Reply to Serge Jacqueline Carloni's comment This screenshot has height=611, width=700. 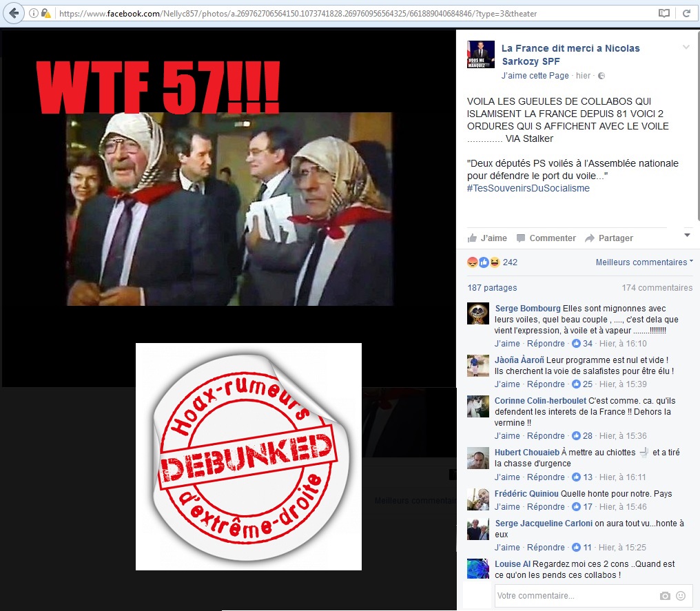pos(546,548)
